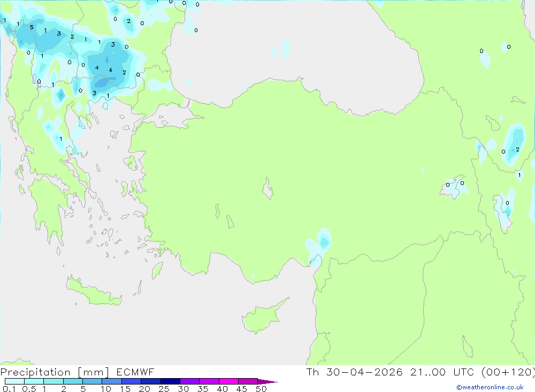This screenshot has height=392, width=535.
Task: Click the 0.1–0.5 mm lightest cyan legend swatch
Action: point(14,381)
